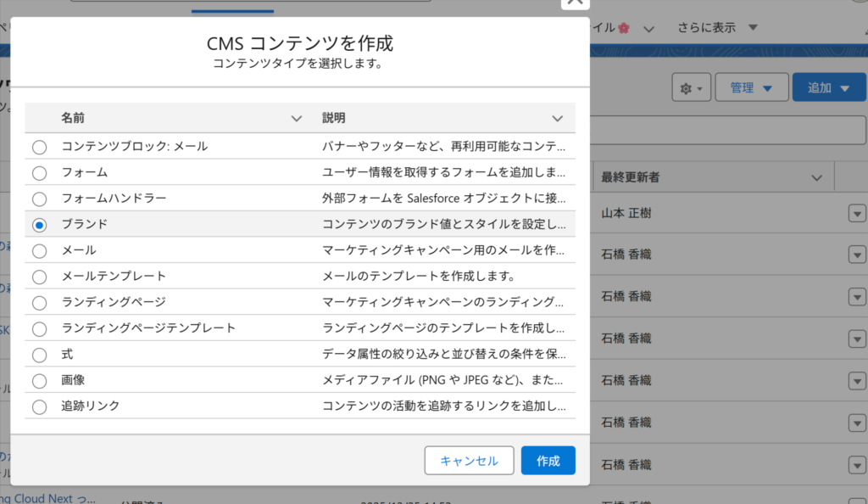Pick the 追跡リンク radio button
This screenshot has height=504, width=868.
coord(39,407)
